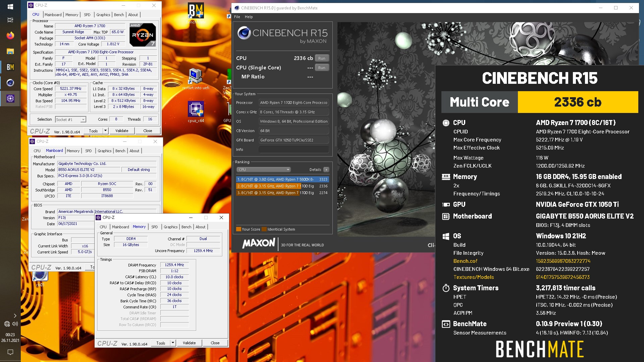Screen dimensions: 644x362
Task: Click the Your Score orange legend swatch
Action: pyautogui.click(x=238, y=229)
